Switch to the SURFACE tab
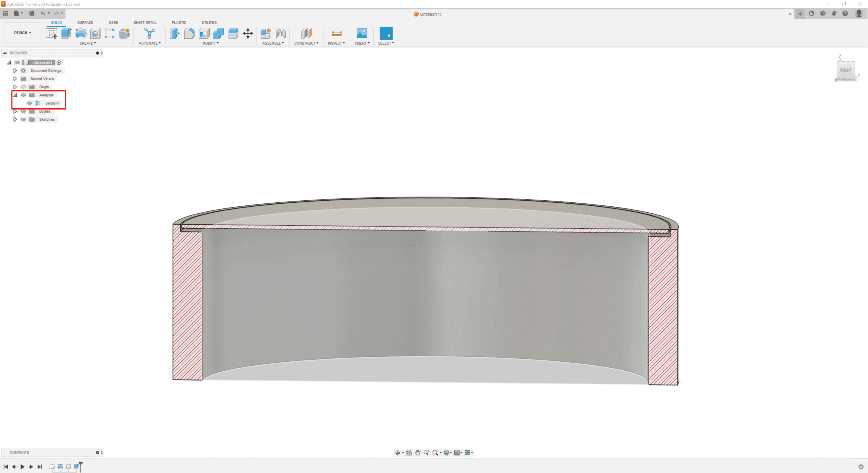The height and width of the screenshot is (473, 868). click(x=85, y=23)
